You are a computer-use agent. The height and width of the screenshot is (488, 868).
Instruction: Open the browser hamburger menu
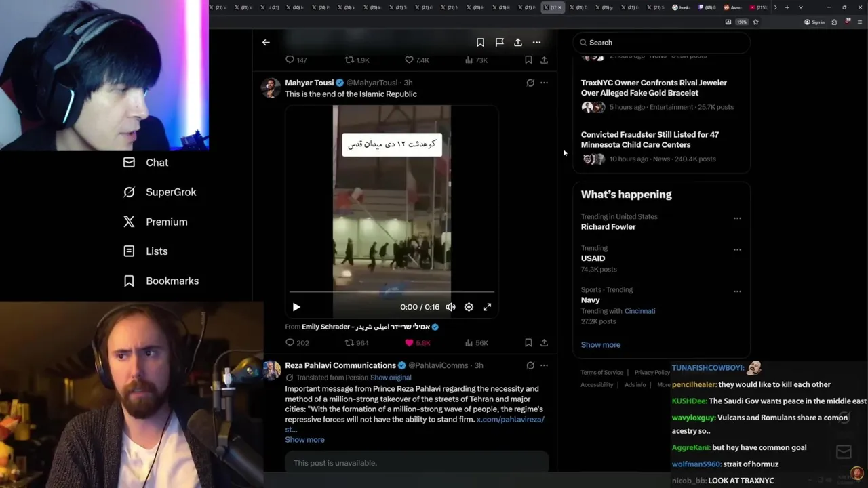860,22
